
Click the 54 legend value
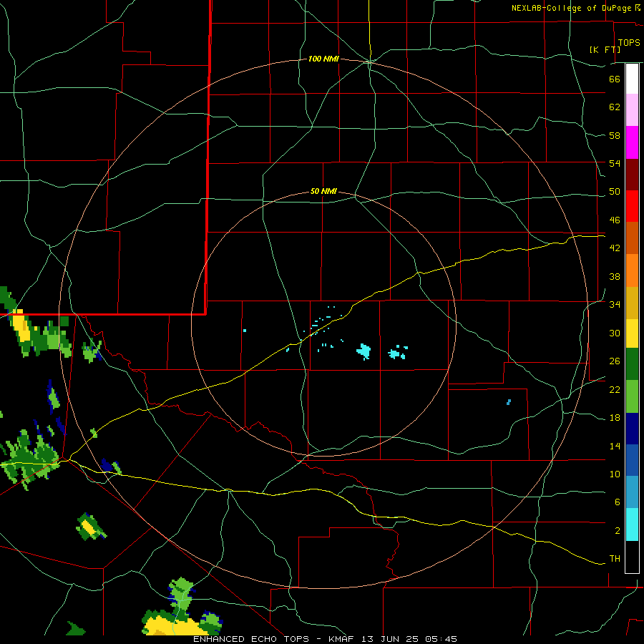point(615,163)
